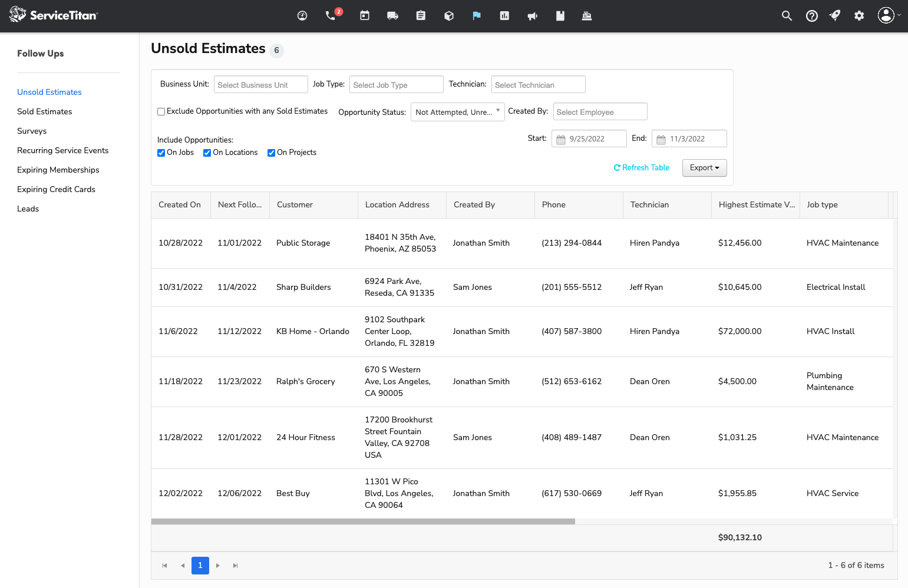908x588 pixels.
Task: Click the Follow Ups flag icon
Action: pyautogui.click(x=477, y=16)
